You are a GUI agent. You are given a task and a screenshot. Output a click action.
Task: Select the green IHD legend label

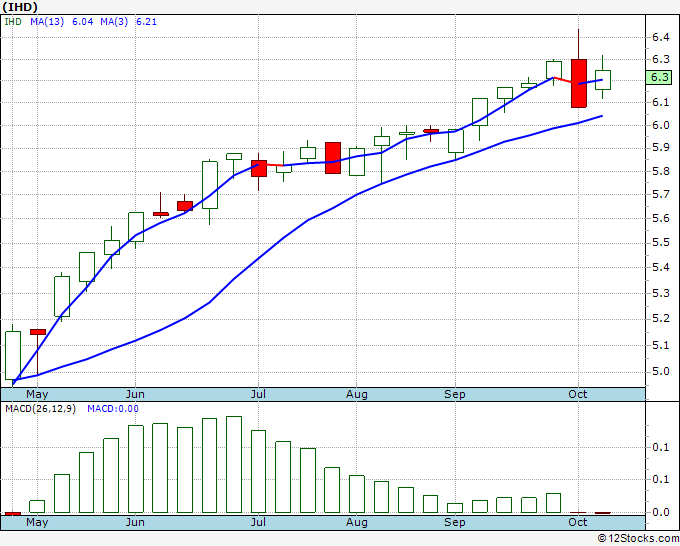coord(13,22)
